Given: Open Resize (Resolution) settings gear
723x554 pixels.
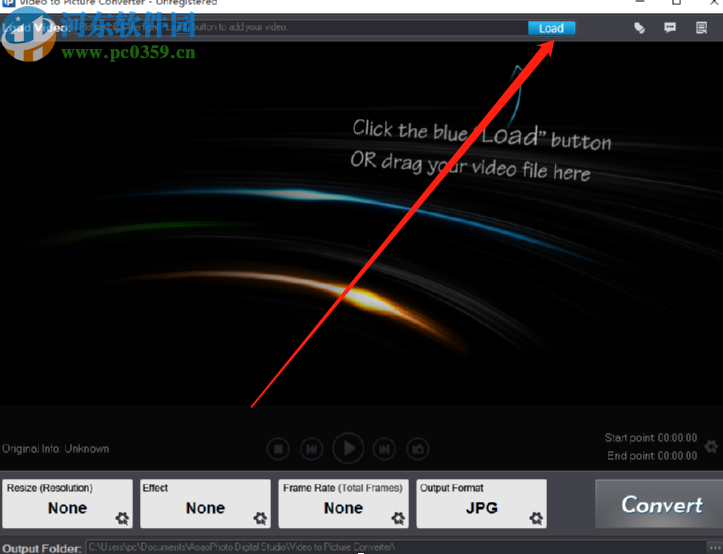Looking at the screenshot, I should pos(122,518).
